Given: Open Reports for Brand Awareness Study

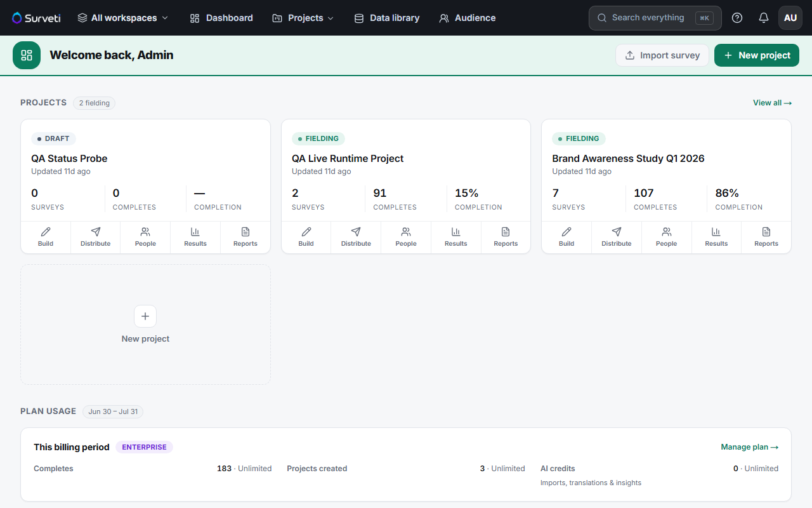Looking at the screenshot, I should click(x=766, y=237).
